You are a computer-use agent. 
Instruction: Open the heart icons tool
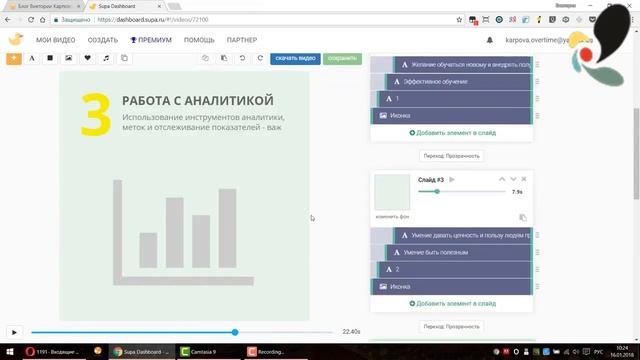(x=87, y=58)
